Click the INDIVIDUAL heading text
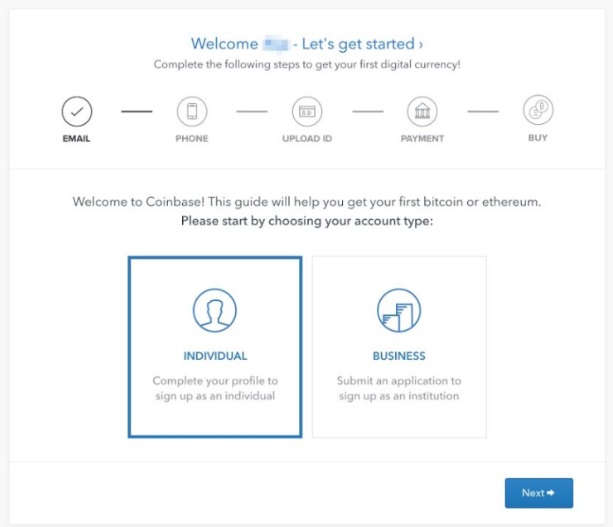The width and height of the screenshot is (613, 527). (x=215, y=356)
